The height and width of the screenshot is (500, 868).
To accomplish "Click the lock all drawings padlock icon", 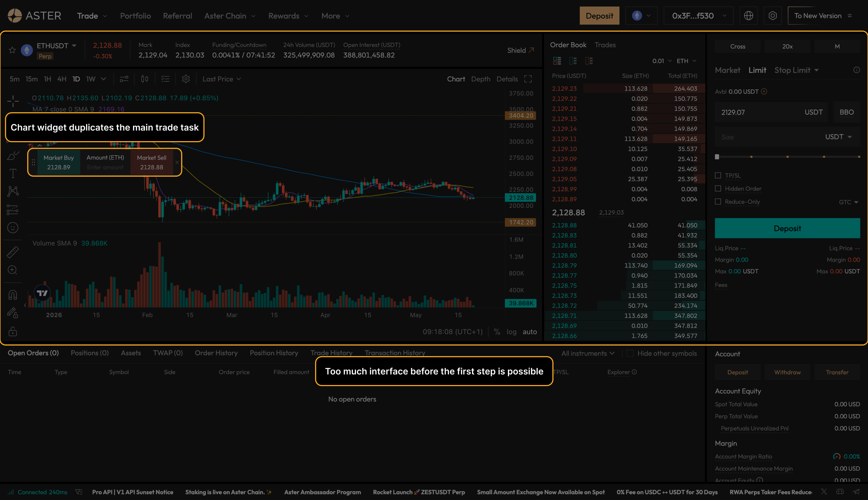I will click(13, 331).
